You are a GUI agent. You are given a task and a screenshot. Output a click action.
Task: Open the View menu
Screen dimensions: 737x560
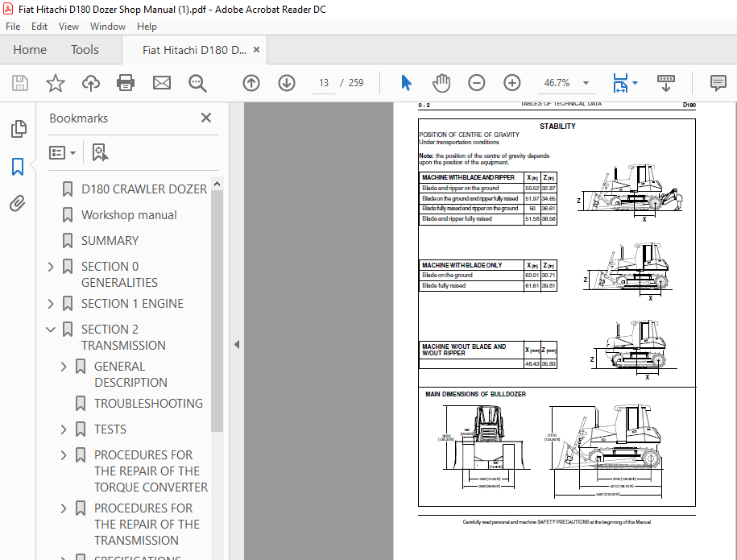(x=68, y=27)
